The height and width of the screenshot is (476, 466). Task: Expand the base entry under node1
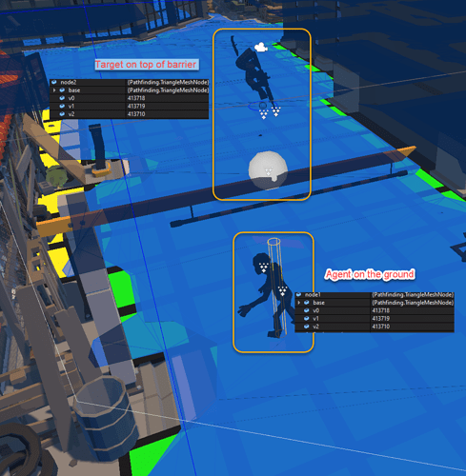click(298, 303)
